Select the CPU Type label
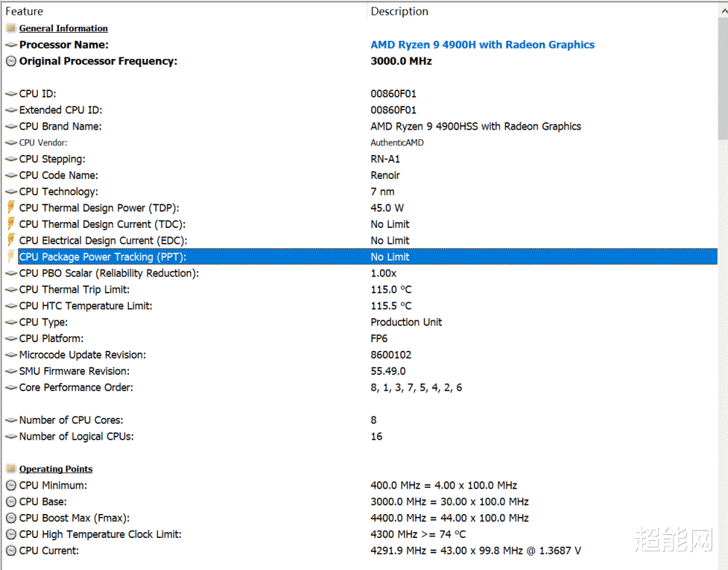Screen dimensions: 728x570 [43, 322]
